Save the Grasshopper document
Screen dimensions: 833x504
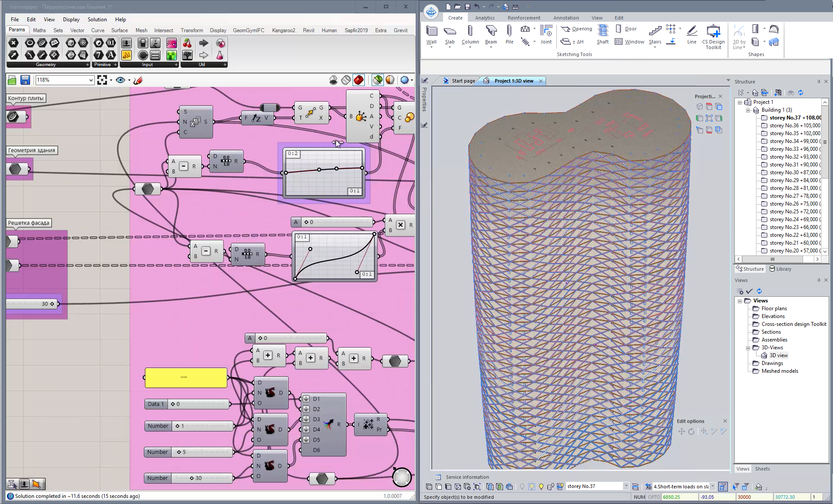[25, 80]
